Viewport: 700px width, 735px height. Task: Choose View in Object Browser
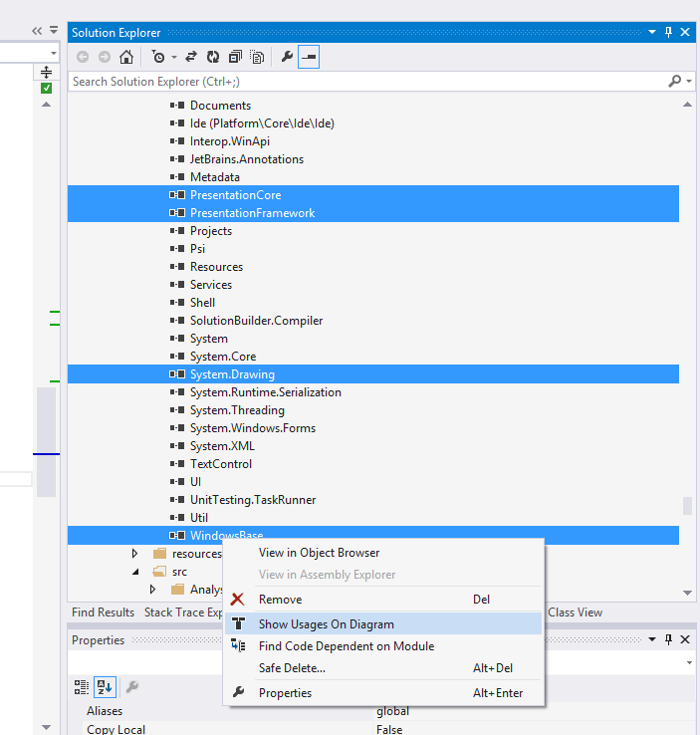point(383,553)
